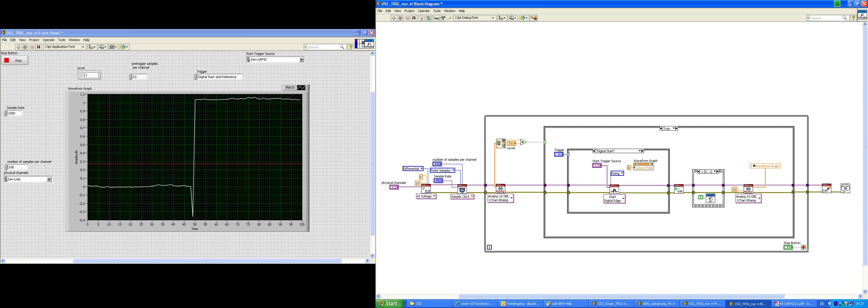Open the Tools menu on Front Panel

[61, 40]
